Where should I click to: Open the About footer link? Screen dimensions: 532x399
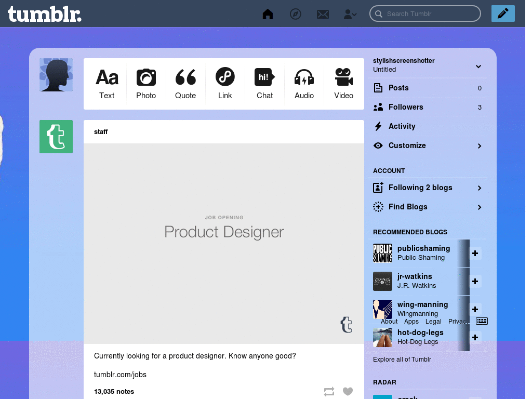pos(389,321)
